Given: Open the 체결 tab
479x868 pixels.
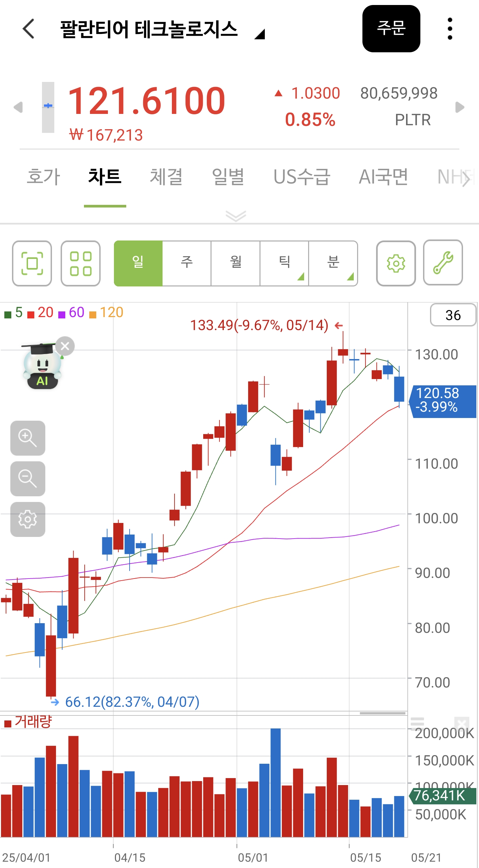Looking at the screenshot, I should pos(166,177).
